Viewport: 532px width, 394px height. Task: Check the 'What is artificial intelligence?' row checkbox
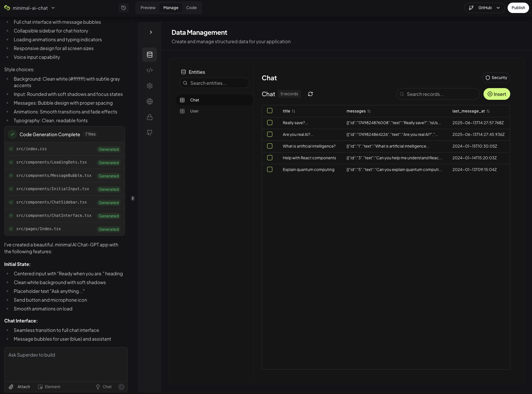pyautogui.click(x=270, y=146)
